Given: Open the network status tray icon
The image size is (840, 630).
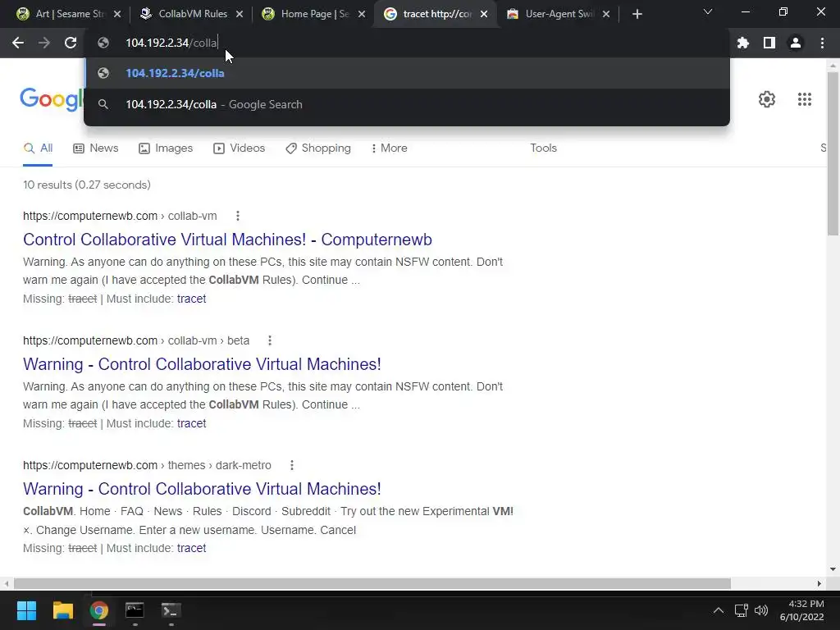Looking at the screenshot, I should pos(741,610).
